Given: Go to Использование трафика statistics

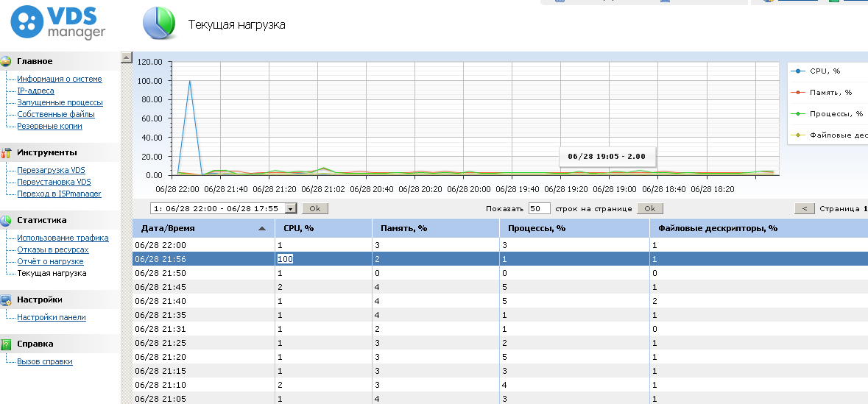Looking at the screenshot, I should tap(63, 238).
